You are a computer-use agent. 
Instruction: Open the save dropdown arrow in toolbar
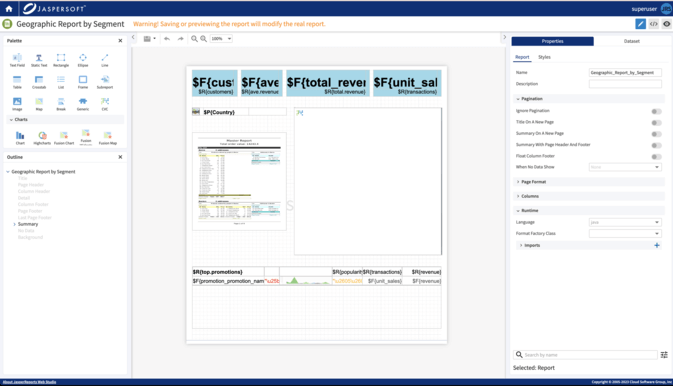(x=155, y=39)
